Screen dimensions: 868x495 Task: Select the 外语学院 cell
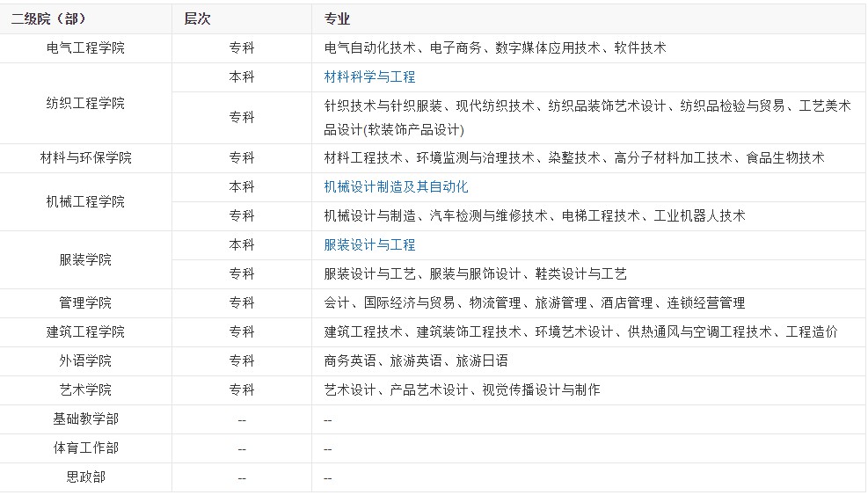point(85,361)
